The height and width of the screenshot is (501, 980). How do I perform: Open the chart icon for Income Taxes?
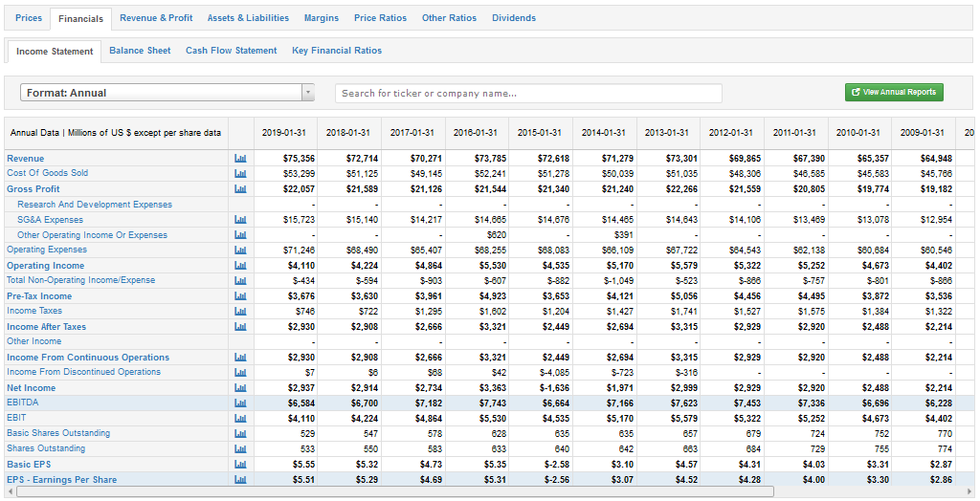[240, 311]
